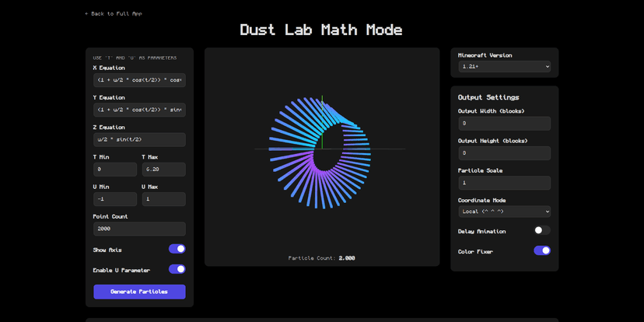This screenshot has width=644, height=322.
Task: Click the Back to Full App link
Action: pos(114,13)
